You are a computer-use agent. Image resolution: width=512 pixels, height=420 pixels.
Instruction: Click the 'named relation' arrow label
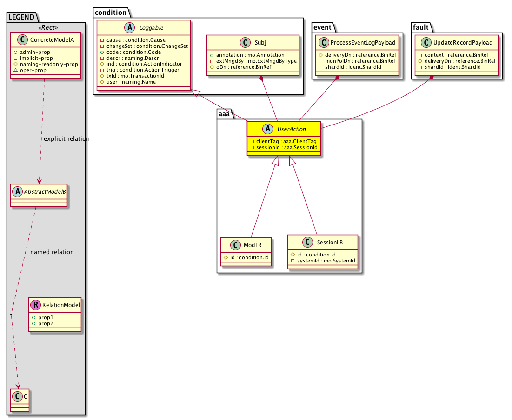point(52,252)
